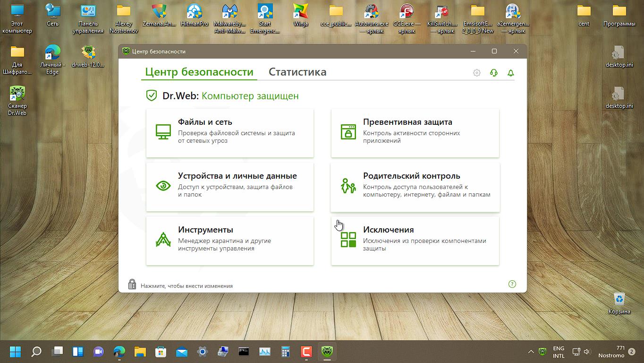The height and width of the screenshot is (363, 644).
Task: Open the Mail app from the taskbar
Action: pyautogui.click(x=182, y=352)
